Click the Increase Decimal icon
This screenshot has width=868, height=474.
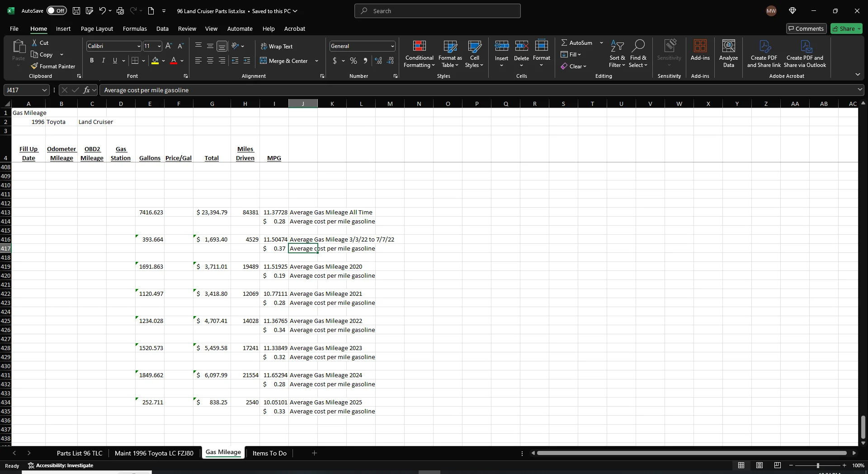pos(378,61)
